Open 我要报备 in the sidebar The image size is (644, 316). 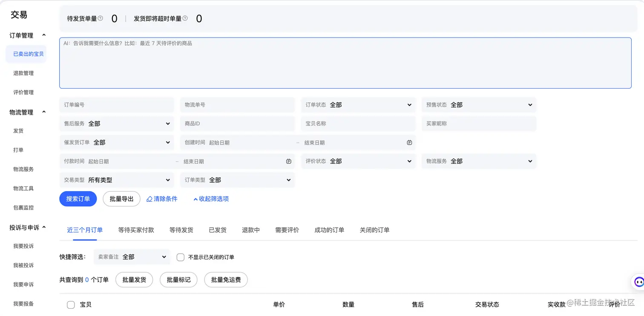[x=23, y=304]
